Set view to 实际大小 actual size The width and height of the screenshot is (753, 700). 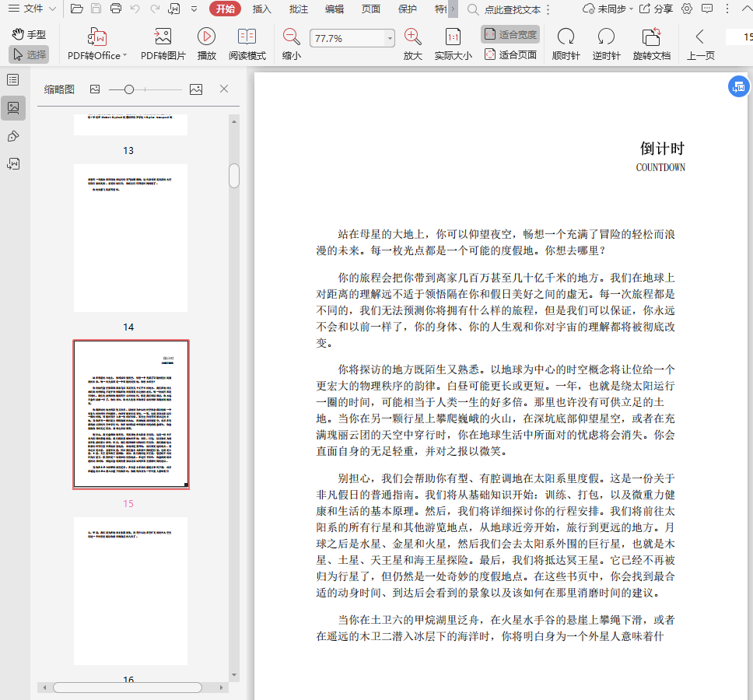tap(453, 44)
